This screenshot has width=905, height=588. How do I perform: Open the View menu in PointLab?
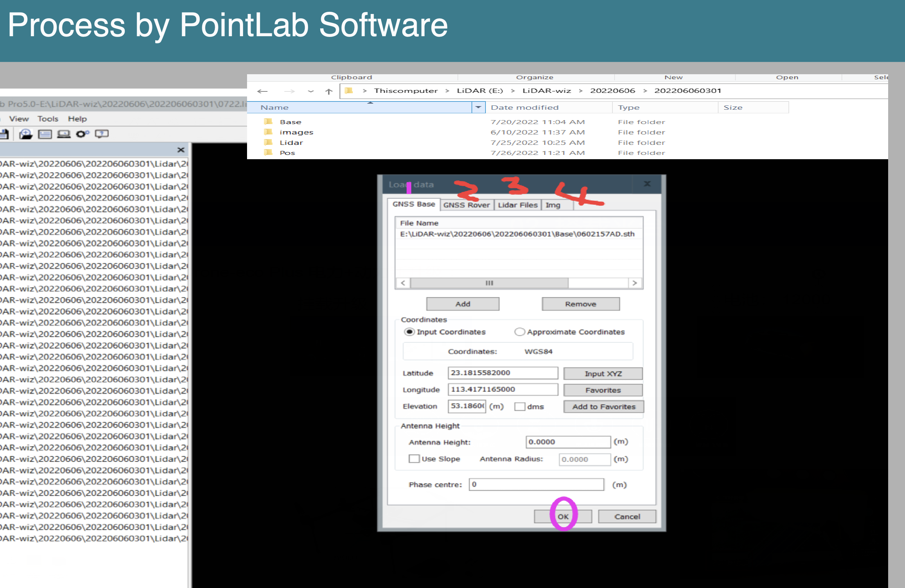tap(19, 119)
